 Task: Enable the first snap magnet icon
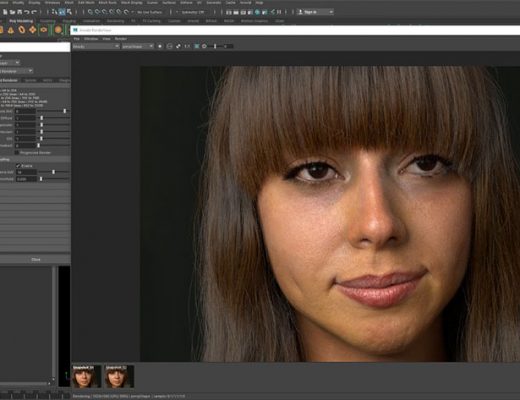pyautogui.click(x=90, y=12)
